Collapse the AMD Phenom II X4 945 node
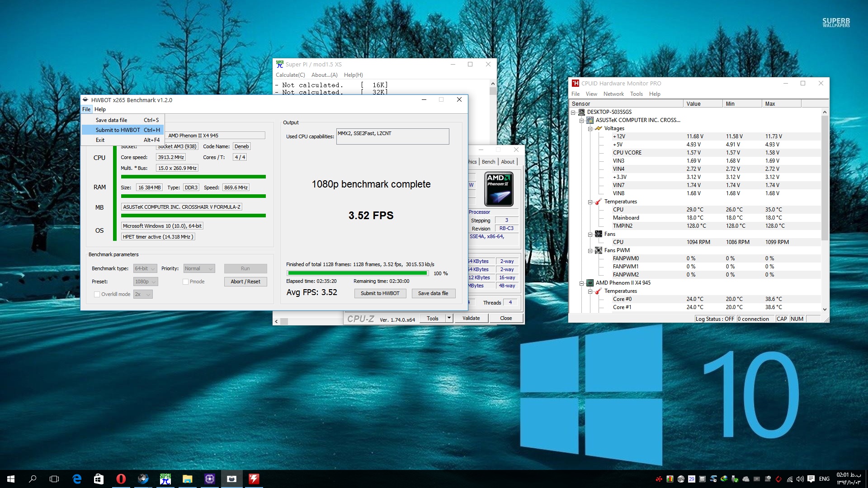The width and height of the screenshot is (868, 488). pos(582,283)
